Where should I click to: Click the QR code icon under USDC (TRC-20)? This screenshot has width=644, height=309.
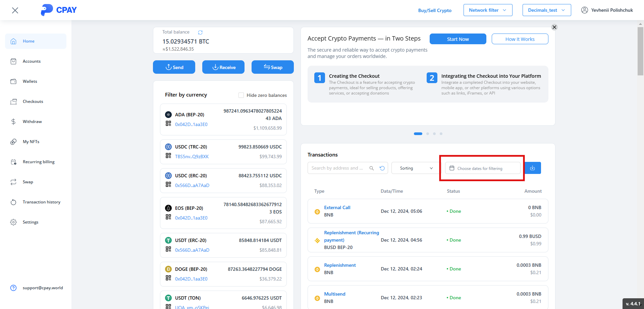pyautogui.click(x=168, y=156)
